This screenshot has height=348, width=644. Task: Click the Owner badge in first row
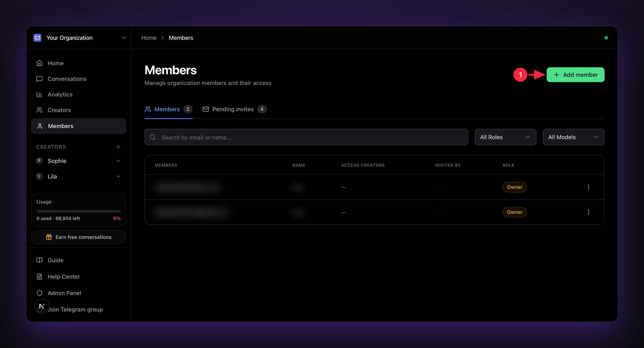[514, 187]
